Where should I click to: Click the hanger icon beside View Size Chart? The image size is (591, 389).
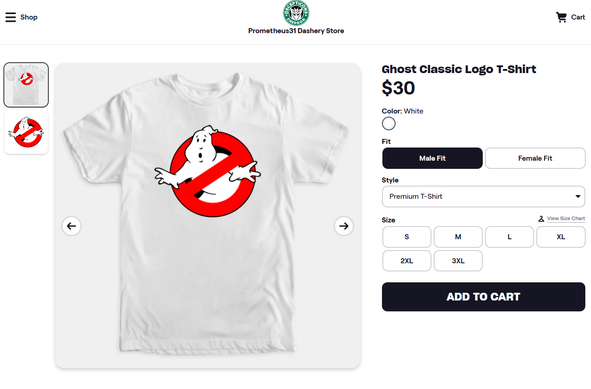(x=541, y=219)
